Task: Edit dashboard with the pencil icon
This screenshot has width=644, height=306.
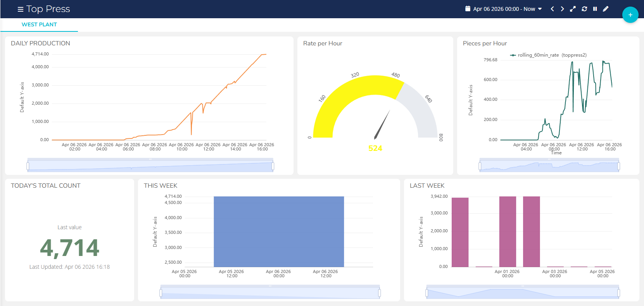Action: (x=606, y=9)
